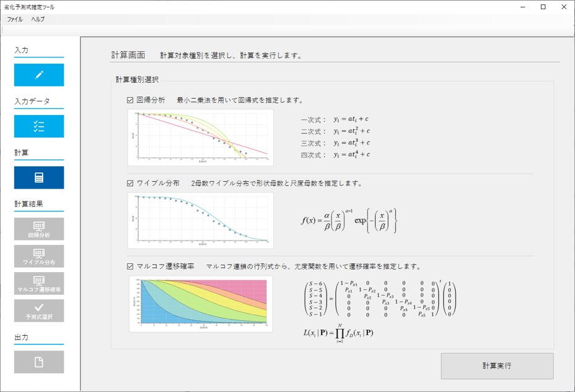Click the Weibull distribution curve chart
The height and width of the screenshot is (392, 575).
point(200,220)
